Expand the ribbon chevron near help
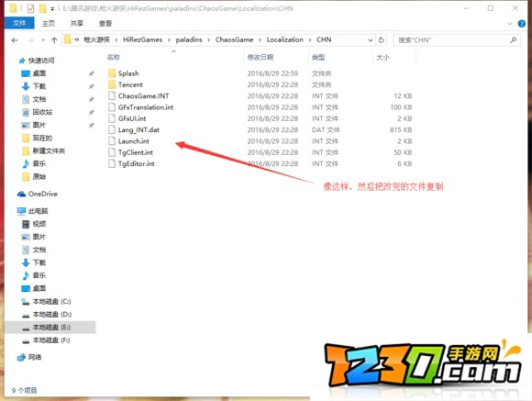The width and height of the screenshot is (532, 401). 510,24
